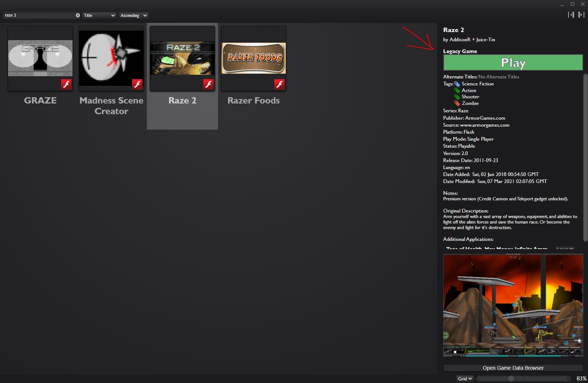Click the 'Version: 2.0' line

pyautogui.click(x=455, y=154)
